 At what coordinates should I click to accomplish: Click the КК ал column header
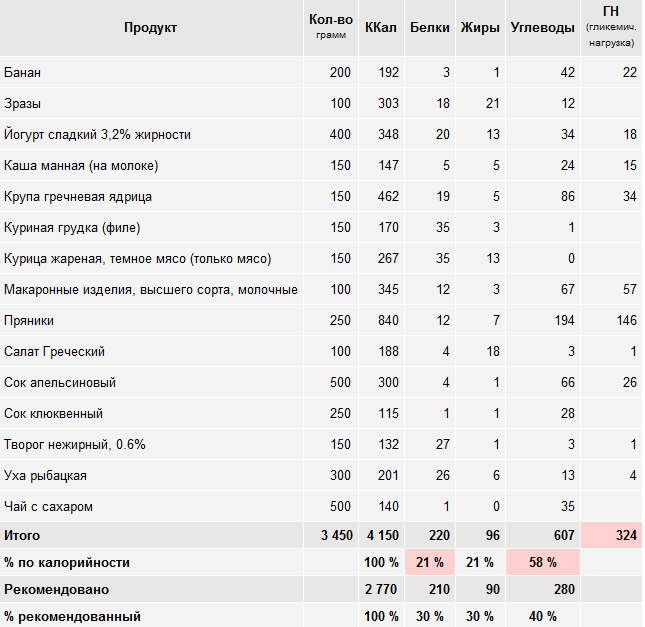pos(381,28)
